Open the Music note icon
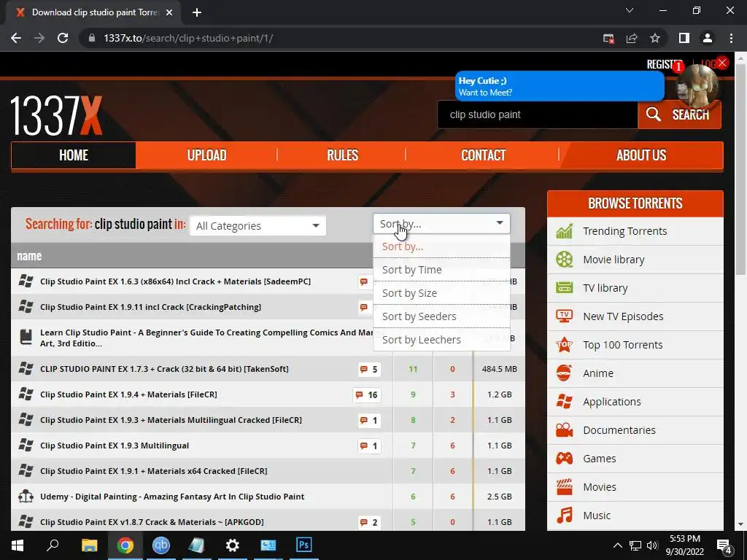The image size is (747, 560). coord(565,516)
